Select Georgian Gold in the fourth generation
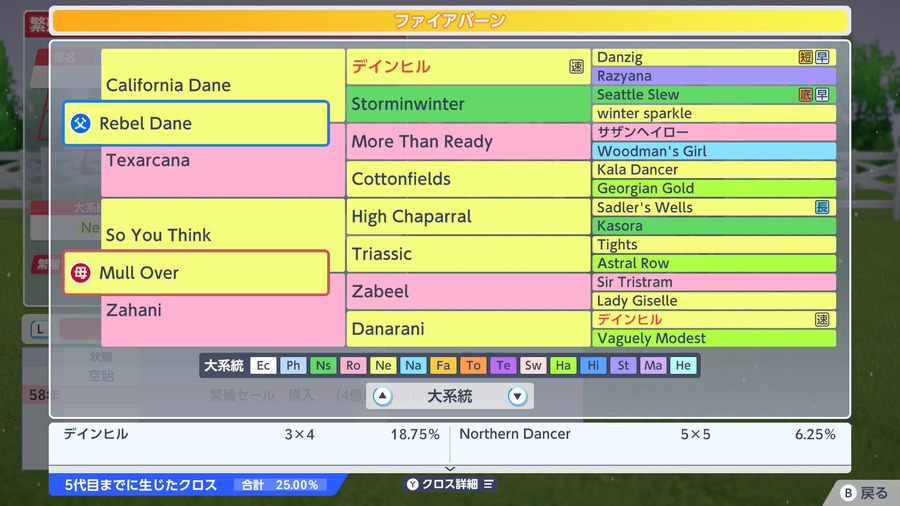900x506 pixels. coord(714,188)
